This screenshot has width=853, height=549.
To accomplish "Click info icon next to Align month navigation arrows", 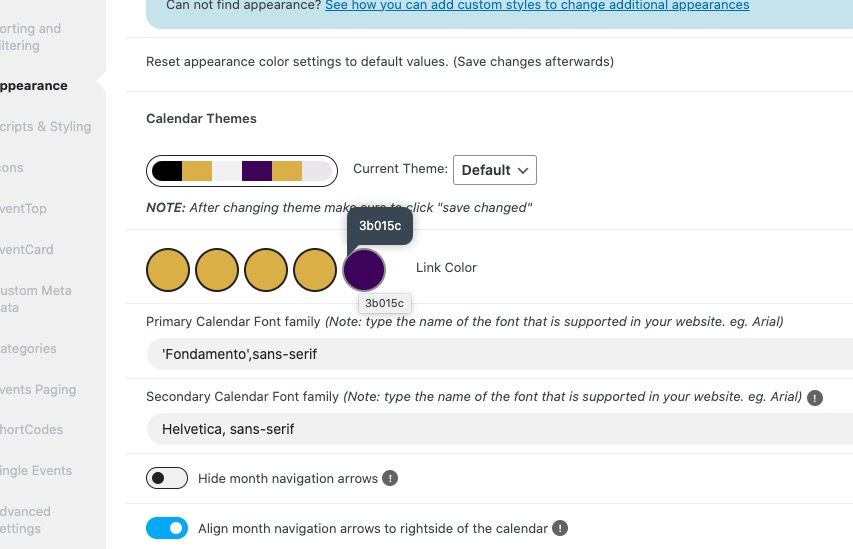I will pyautogui.click(x=560, y=528).
